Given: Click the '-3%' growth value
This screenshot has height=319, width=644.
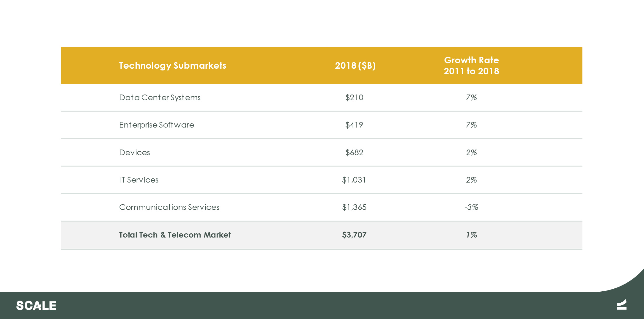Looking at the screenshot, I should pos(471,207).
